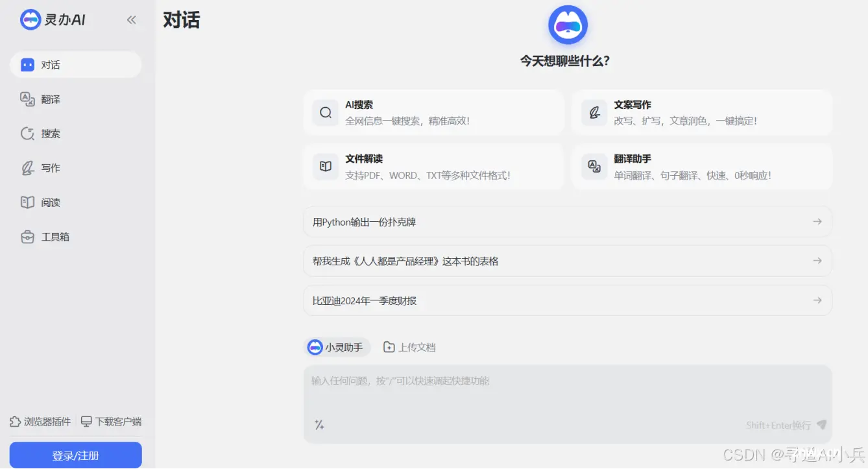The height and width of the screenshot is (469, 868).
Task: Click the arrow on the Python扑克牌 suggestion
Action: point(817,222)
